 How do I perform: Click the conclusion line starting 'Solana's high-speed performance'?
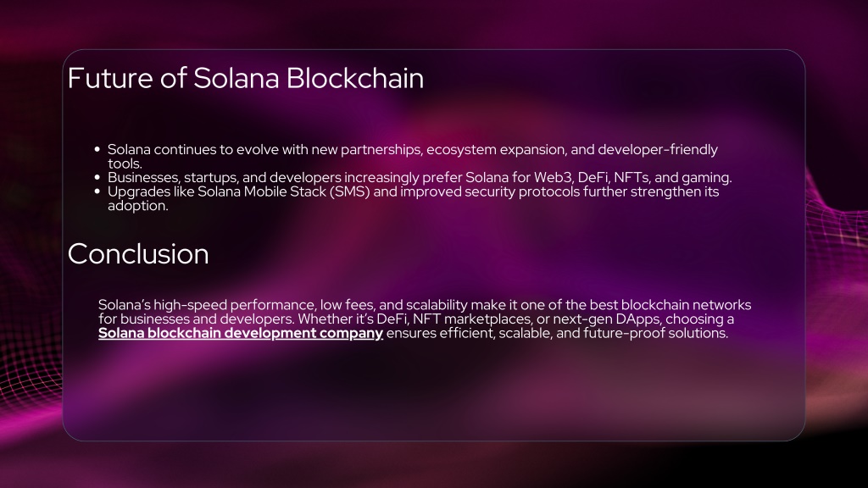(x=425, y=305)
